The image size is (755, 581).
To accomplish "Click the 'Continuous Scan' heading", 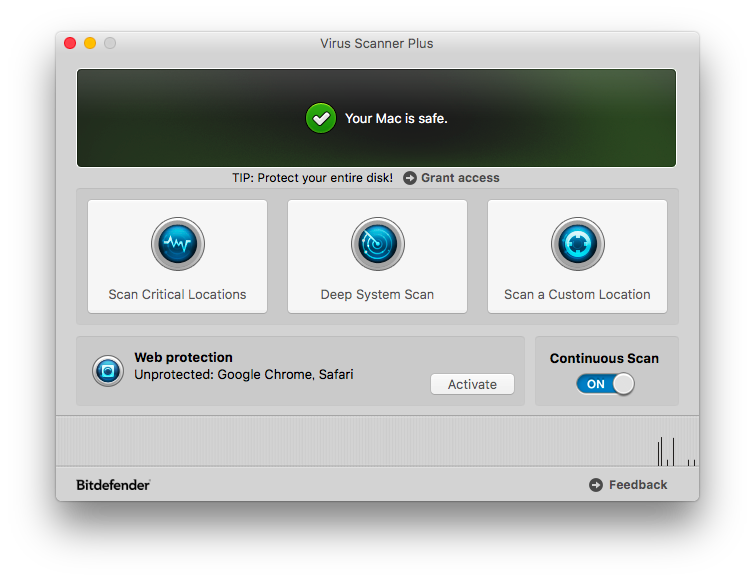I will point(604,359).
